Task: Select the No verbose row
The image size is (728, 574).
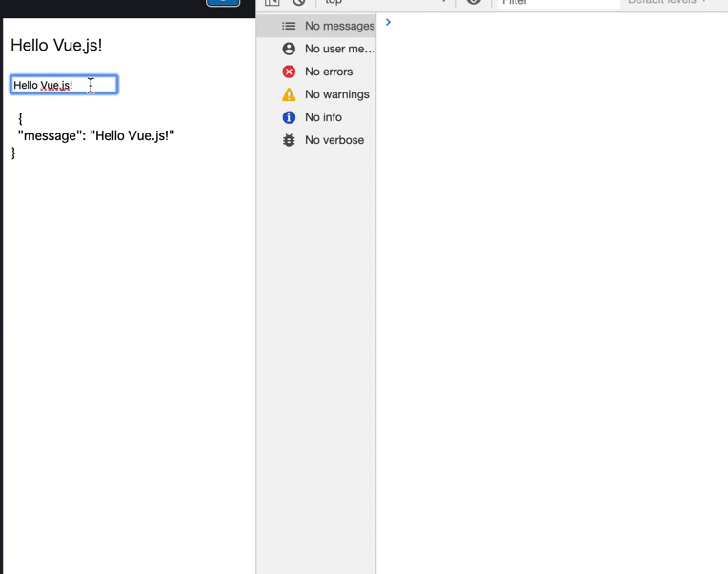Action: [x=316, y=140]
